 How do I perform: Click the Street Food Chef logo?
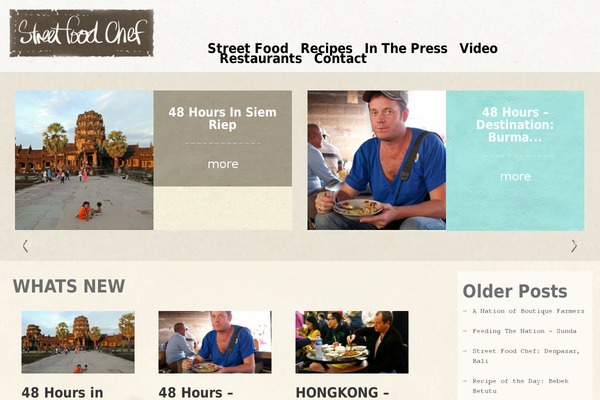pos(82,33)
